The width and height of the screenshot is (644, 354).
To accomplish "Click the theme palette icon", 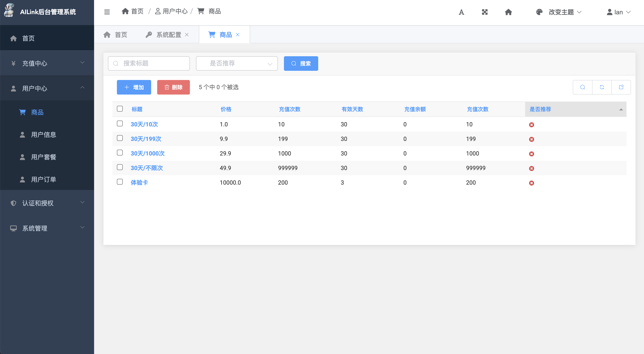I will [x=539, y=12].
